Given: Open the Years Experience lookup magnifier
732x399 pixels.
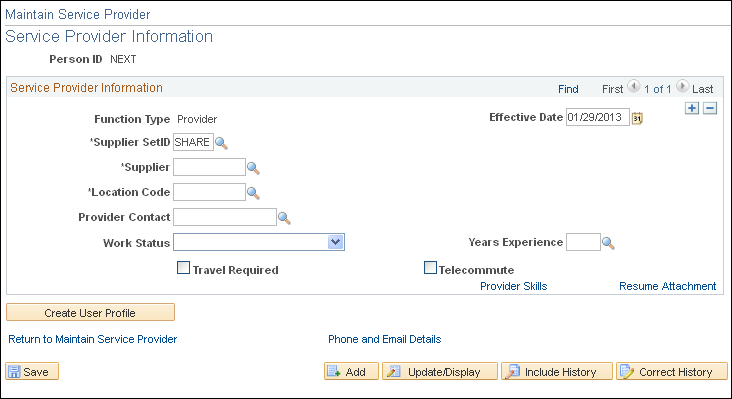Looking at the screenshot, I should pos(608,243).
